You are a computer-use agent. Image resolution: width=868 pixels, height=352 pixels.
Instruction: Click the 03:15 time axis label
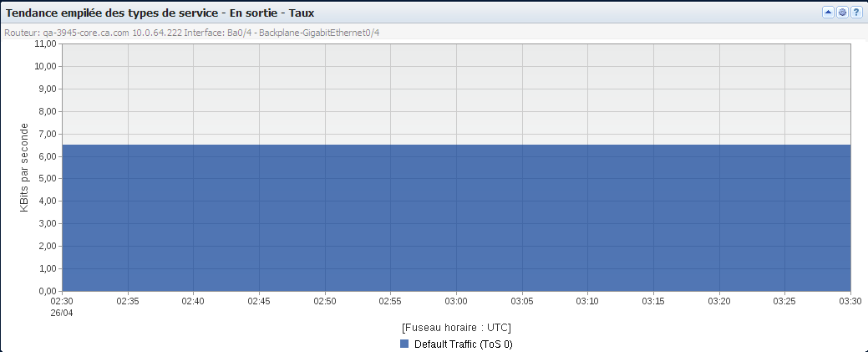[x=653, y=302]
